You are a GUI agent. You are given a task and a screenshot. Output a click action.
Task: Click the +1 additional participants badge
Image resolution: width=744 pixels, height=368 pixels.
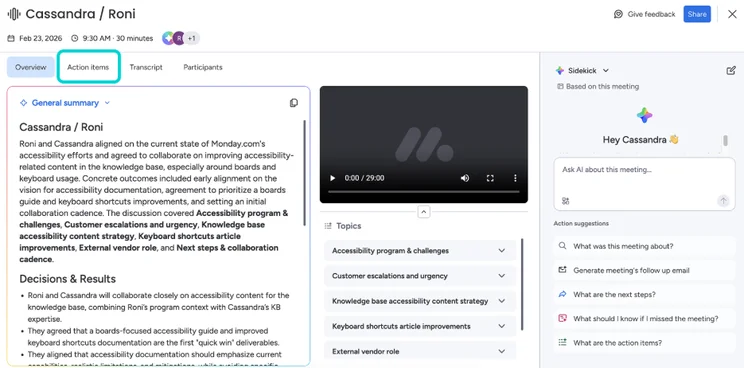(192, 38)
